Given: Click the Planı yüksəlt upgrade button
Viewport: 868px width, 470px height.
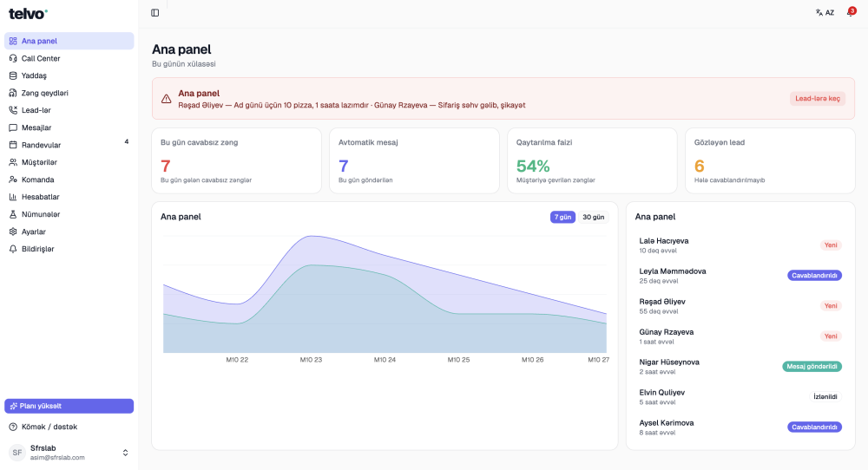Looking at the screenshot, I should point(69,406).
